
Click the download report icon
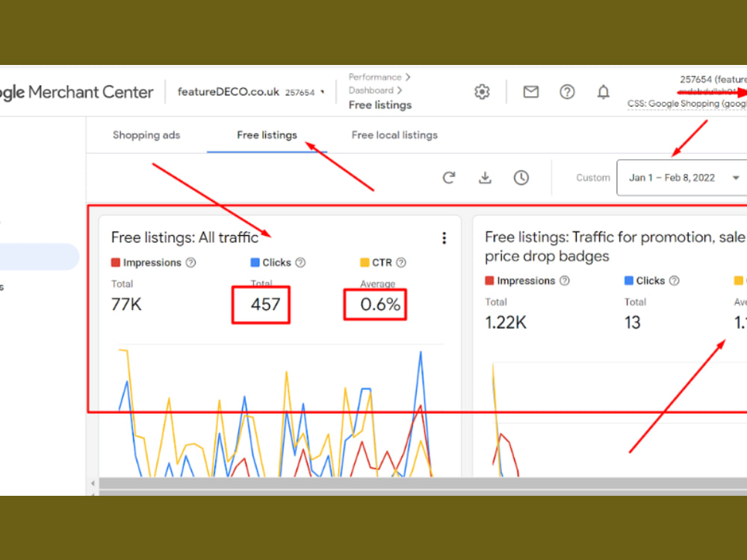click(x=485, y=178)
